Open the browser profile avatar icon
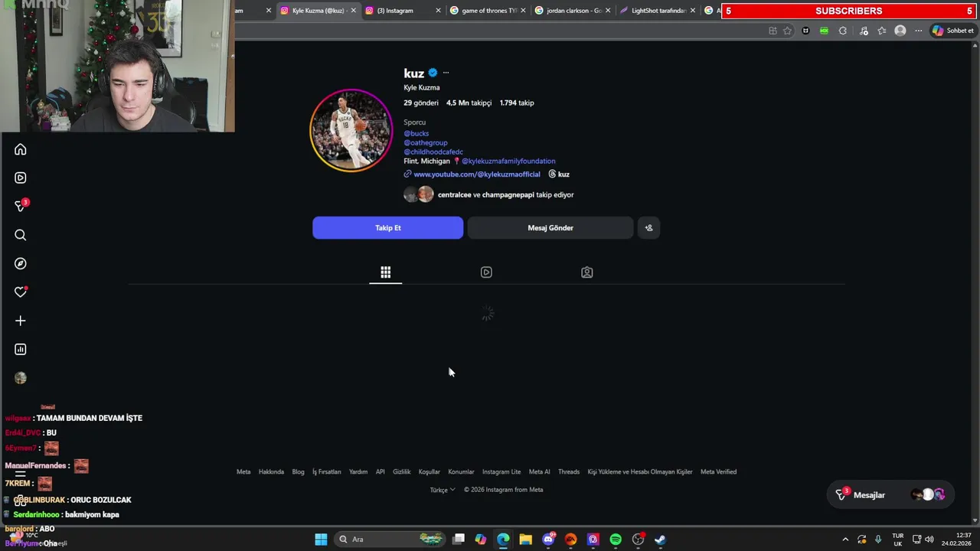The width and height of the screenshot is (980, 551). [x=900, y=31]
